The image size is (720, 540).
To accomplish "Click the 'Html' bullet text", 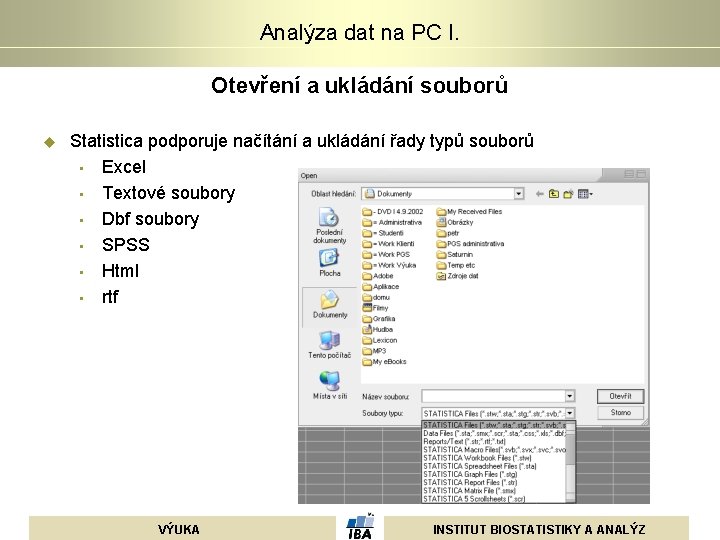I will pos(120,271).
